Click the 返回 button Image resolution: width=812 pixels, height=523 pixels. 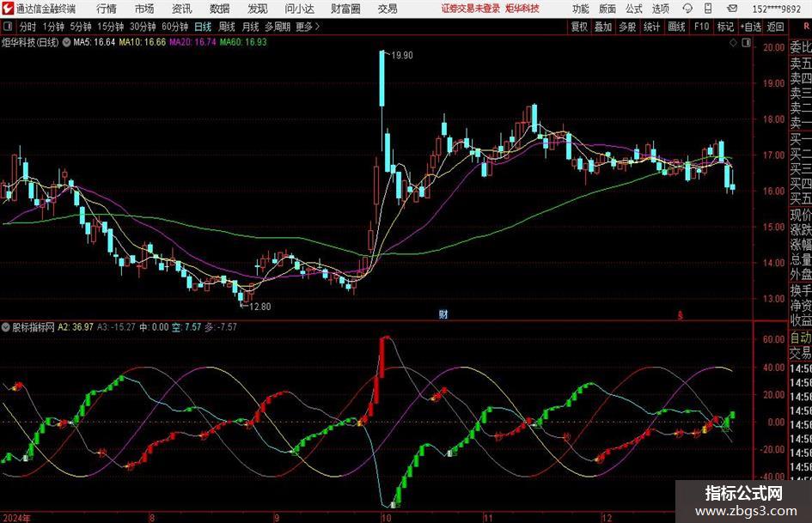[x=775, y=27]
